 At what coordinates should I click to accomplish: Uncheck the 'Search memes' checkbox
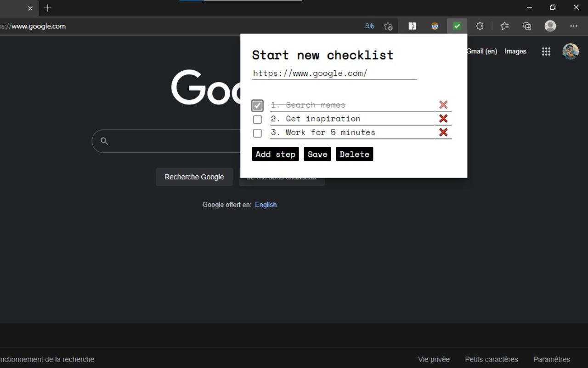[257, 106]
